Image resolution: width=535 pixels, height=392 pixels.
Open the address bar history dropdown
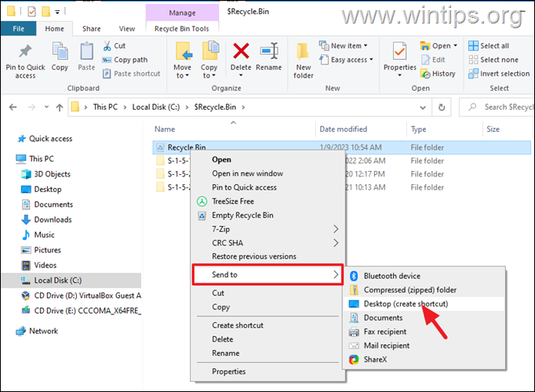pyautogui.click(x=422, y=107)
